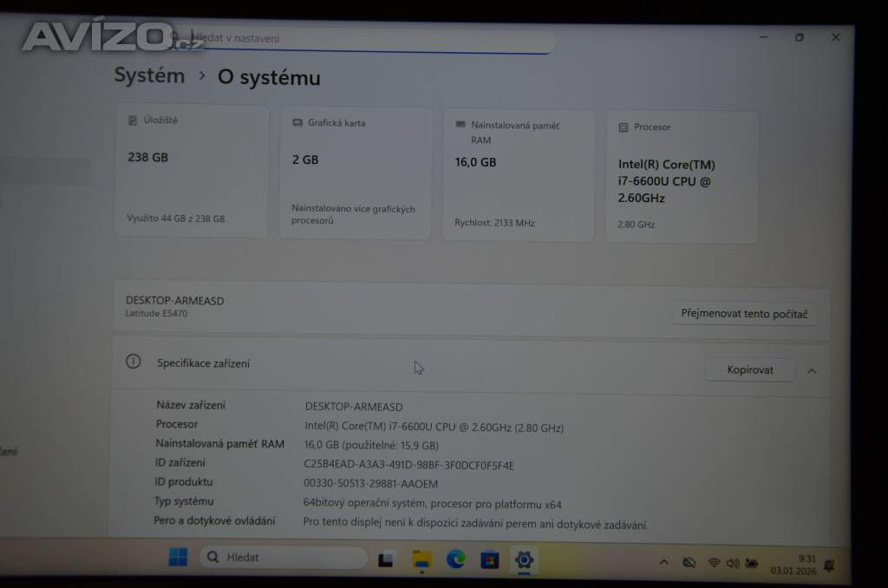Open the notification bell icon
Screen dimensions: 888x588
(x=829, y=565)
